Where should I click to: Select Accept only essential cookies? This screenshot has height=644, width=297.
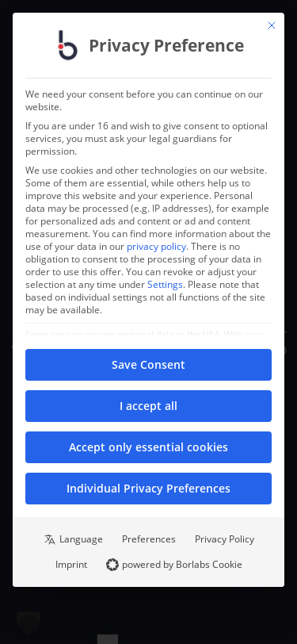pyautogui.click(x=149, y=447)
